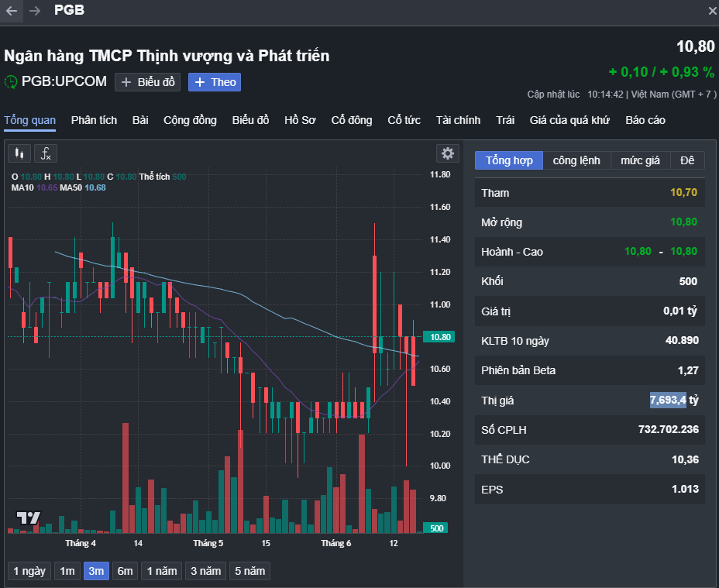Go forward with the right arrow icon
The width and height of the screenshot is (719, 588).
click(x=35, y=11)
